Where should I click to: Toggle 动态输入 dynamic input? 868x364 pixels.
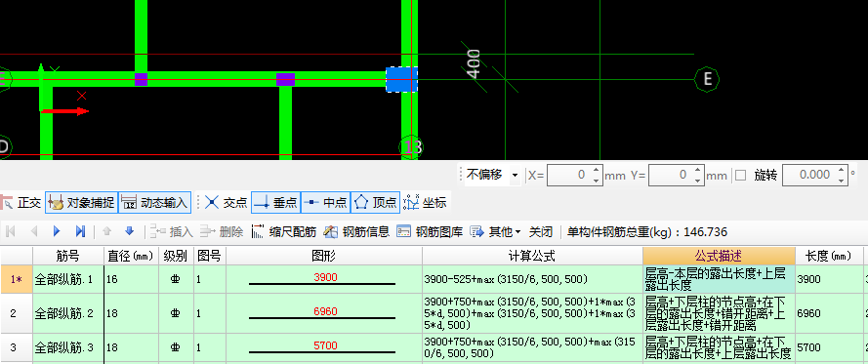(154, 202)
